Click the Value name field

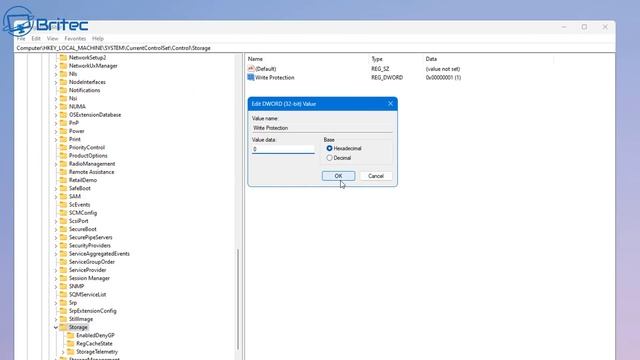click(322, 128)
